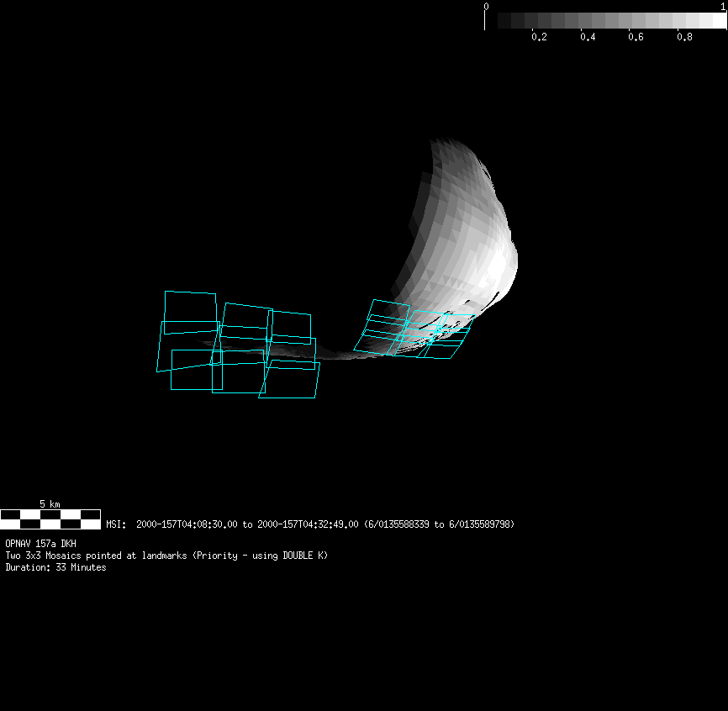Select the MSI time range text line
The height and width of the screenshot is (711, 728).
(x=310, y=524)
